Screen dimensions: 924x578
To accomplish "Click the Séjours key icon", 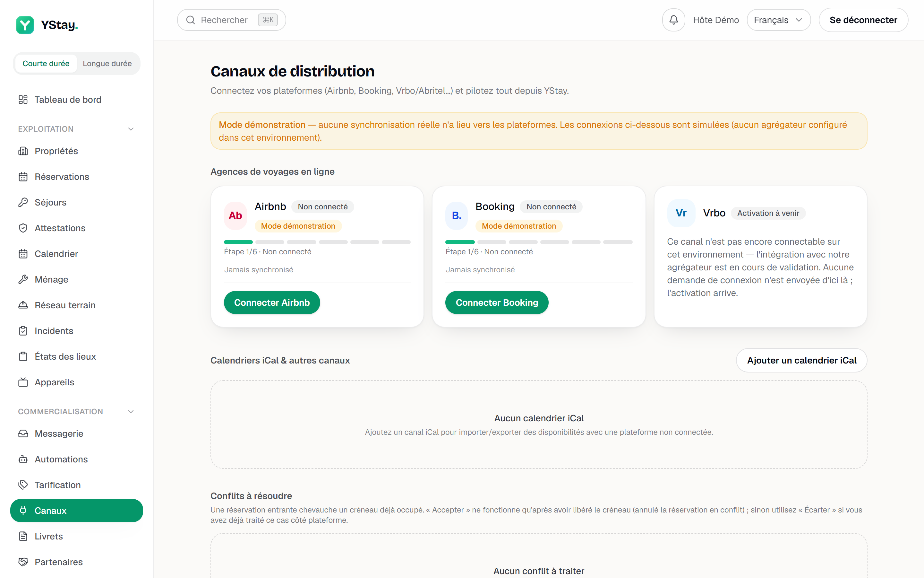I will tap(23, 202).
